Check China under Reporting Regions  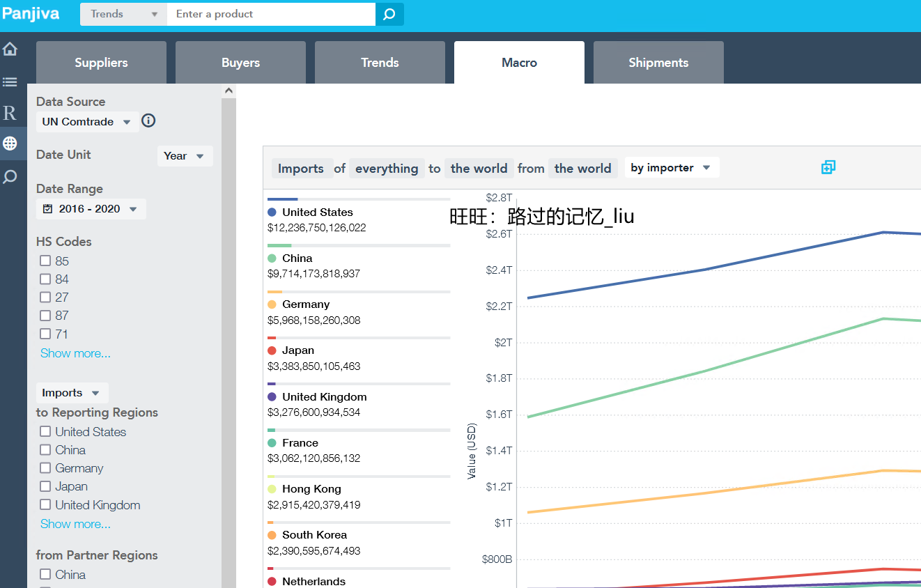click(x=45, y=449)
